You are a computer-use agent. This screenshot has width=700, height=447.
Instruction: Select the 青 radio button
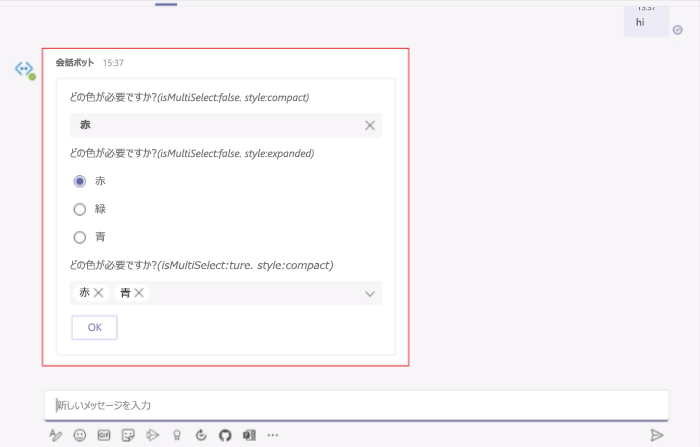(80, 237)
